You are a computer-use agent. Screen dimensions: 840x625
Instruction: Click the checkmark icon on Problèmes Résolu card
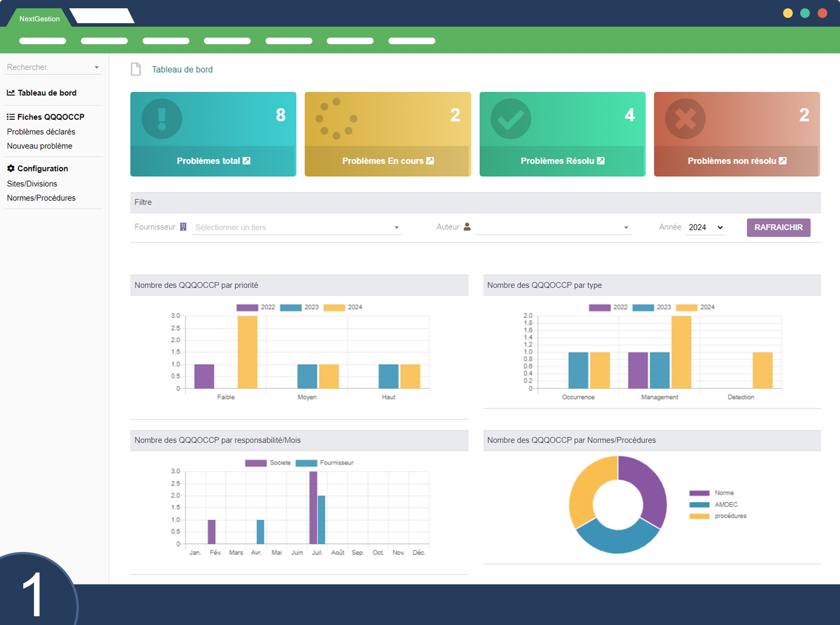tap(511, 119)
